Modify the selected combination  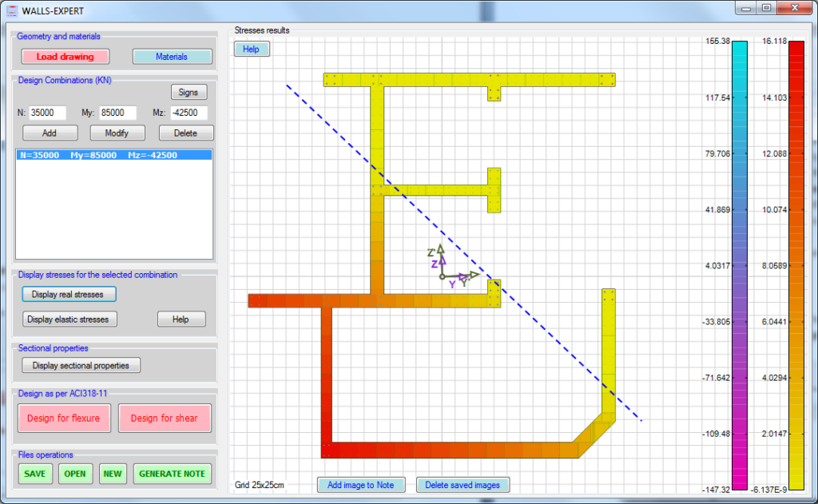click(x=117, y=133)
